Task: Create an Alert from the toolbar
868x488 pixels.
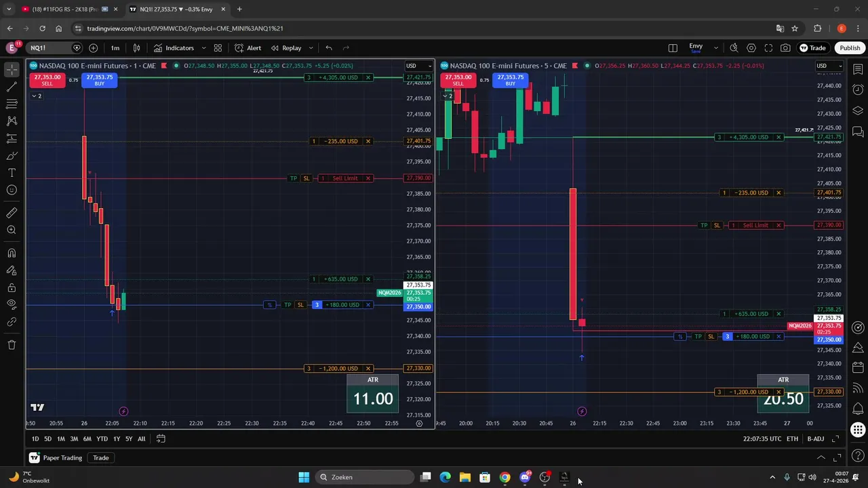Action: tap(248, 48)
